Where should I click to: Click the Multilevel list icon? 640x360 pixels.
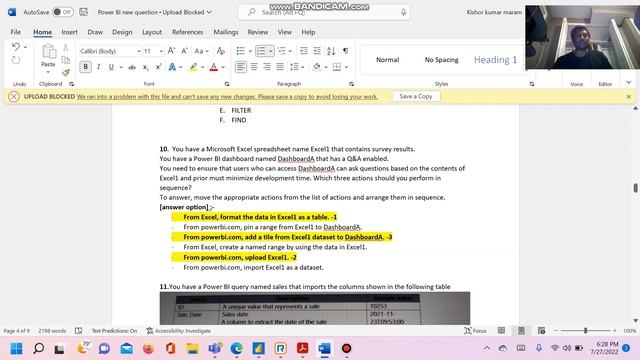click(282, 51)
